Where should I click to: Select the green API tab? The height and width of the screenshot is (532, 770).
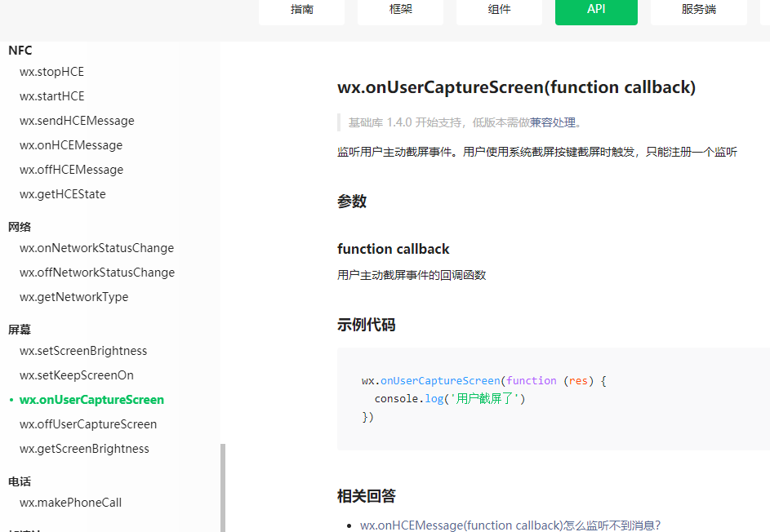596,10
